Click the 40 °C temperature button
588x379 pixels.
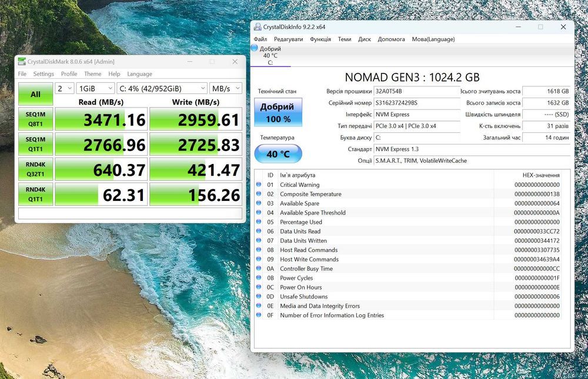click(278, 154)
